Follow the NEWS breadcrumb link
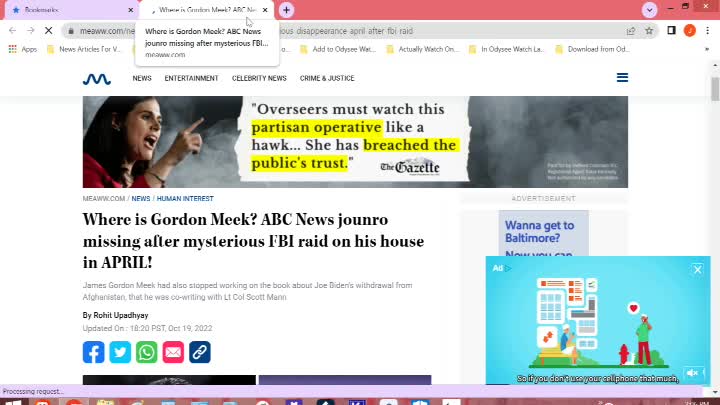The width and height of the screenshot is (720, 405). click(141, 198)
